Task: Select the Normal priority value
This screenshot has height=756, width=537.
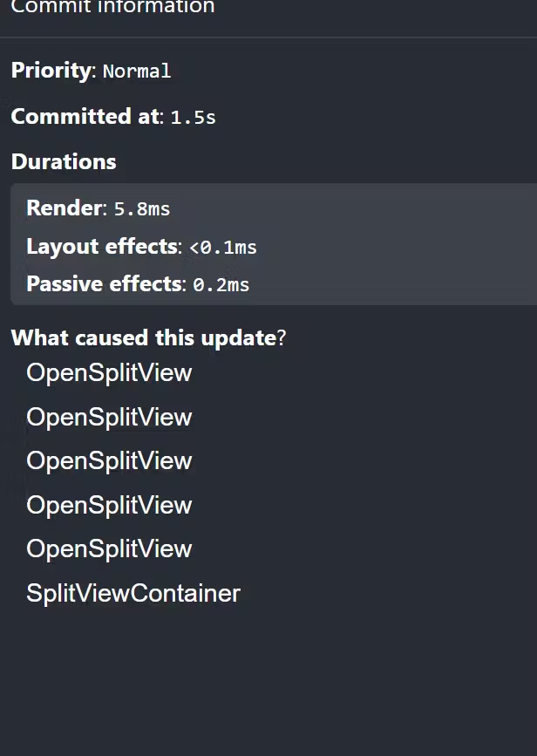Action: pos(137,72)
